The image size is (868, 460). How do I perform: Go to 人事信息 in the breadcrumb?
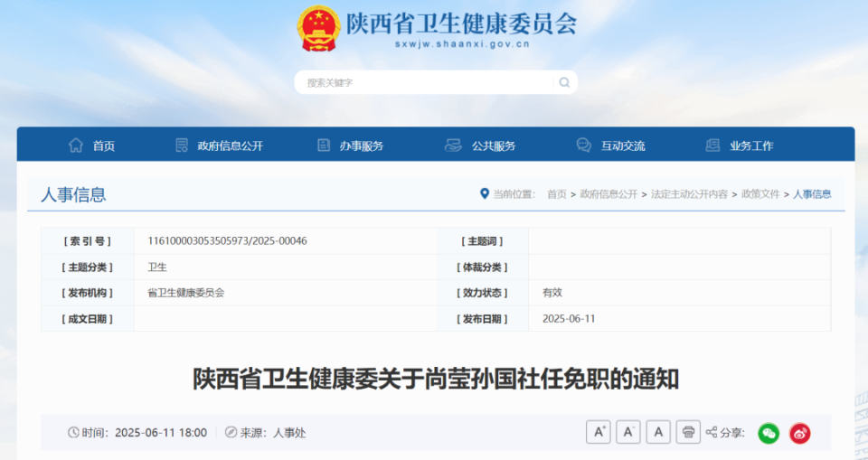[x=812, y=193]
